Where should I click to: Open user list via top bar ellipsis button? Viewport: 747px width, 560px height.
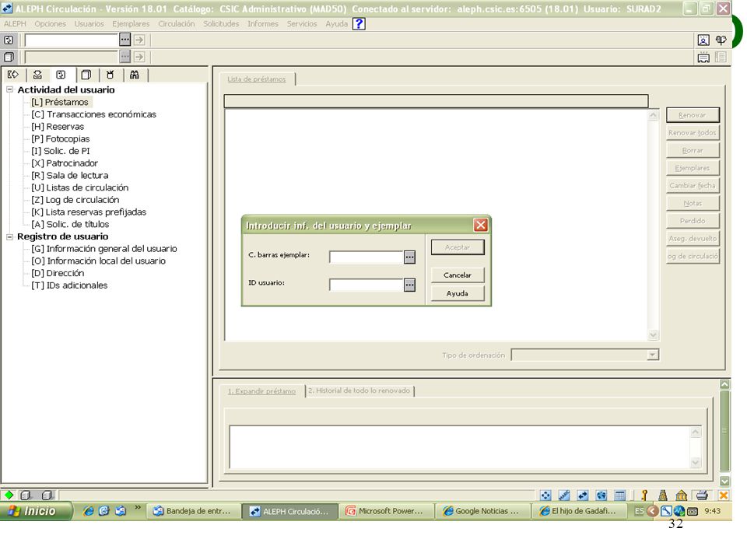[x=124, y=40]
